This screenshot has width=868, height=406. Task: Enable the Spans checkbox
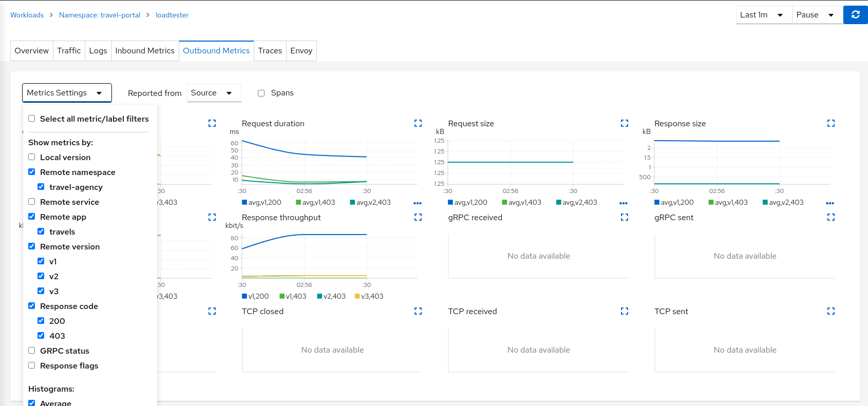pos(261,93)
